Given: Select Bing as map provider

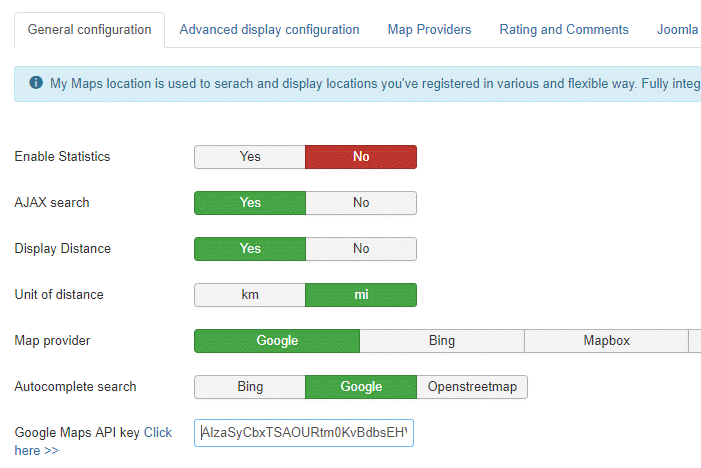Looking at the screenshot, I should pos(442,341).
